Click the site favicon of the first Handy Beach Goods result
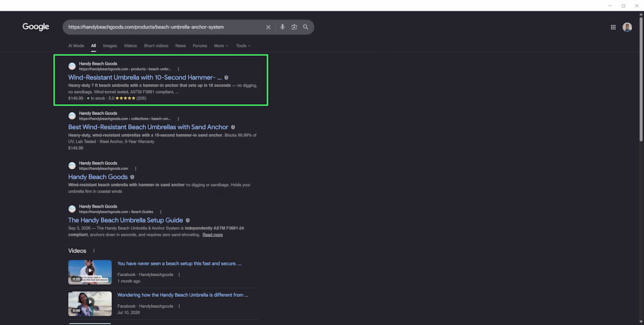The image size is (644, 325). pyautogui.click(x=72, y=66)
